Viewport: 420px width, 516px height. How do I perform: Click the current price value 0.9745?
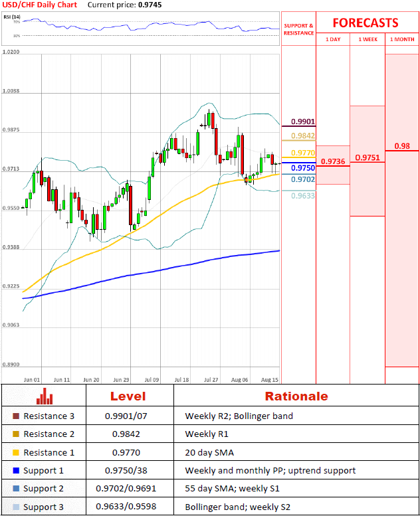150,5
